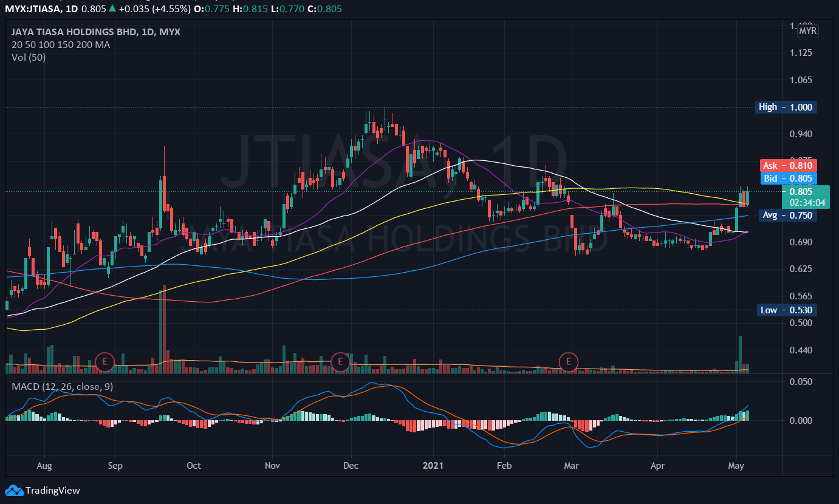Click the 0.625 tick on the price axis
The height and width of the screenshot is (504, 839).
pos(801,268)
